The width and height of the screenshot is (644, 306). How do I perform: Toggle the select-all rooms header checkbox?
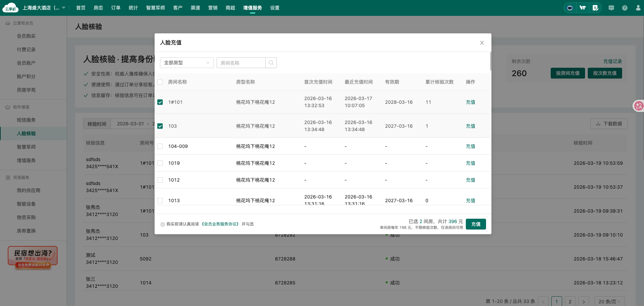pyautogui.click(x=160, y=82)
